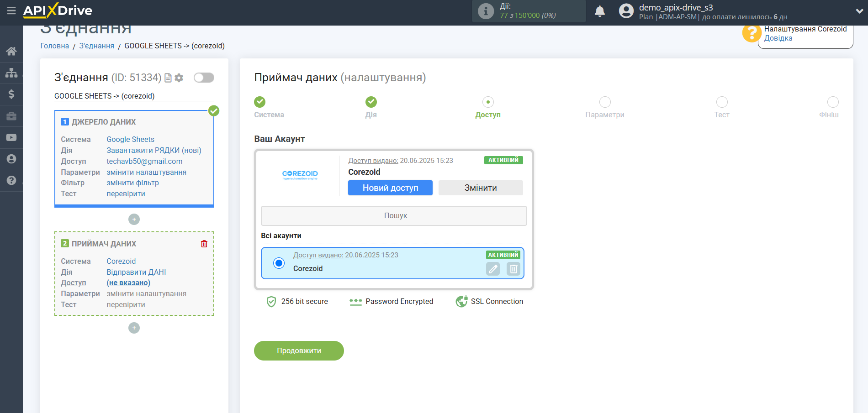Delete the Corezoid account entry
This screenshot has width=868, height=413.
pyautogui.click(x=513, y=269)
